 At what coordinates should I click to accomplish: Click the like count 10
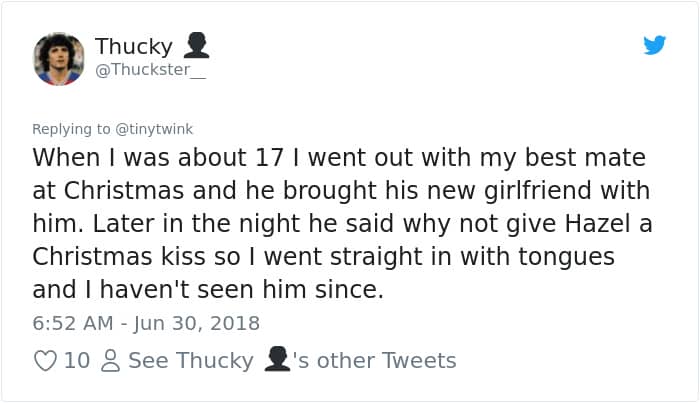(77, 360)
